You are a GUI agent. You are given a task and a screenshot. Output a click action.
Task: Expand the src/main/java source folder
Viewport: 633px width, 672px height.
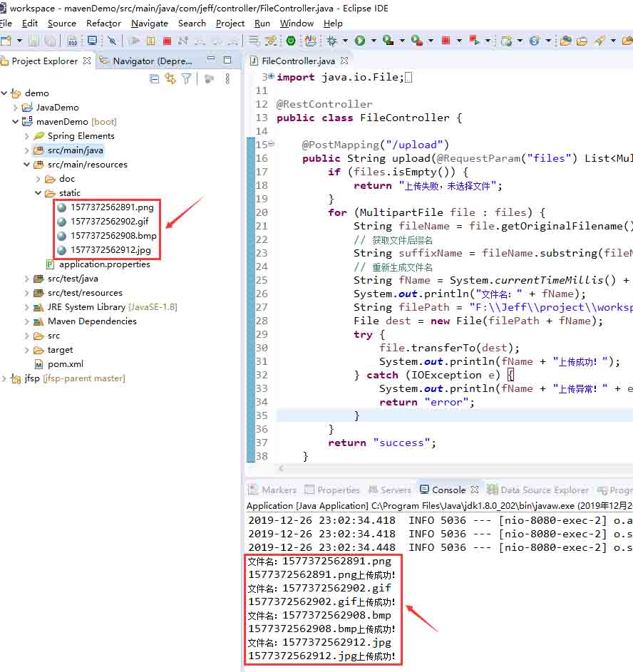click(x=27, y=150)
